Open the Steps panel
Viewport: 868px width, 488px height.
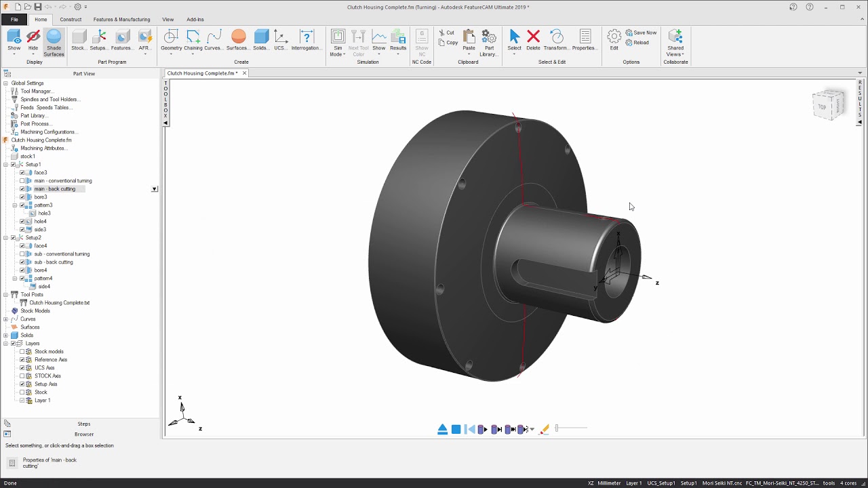pyautogui.click(x=84, y=424)
